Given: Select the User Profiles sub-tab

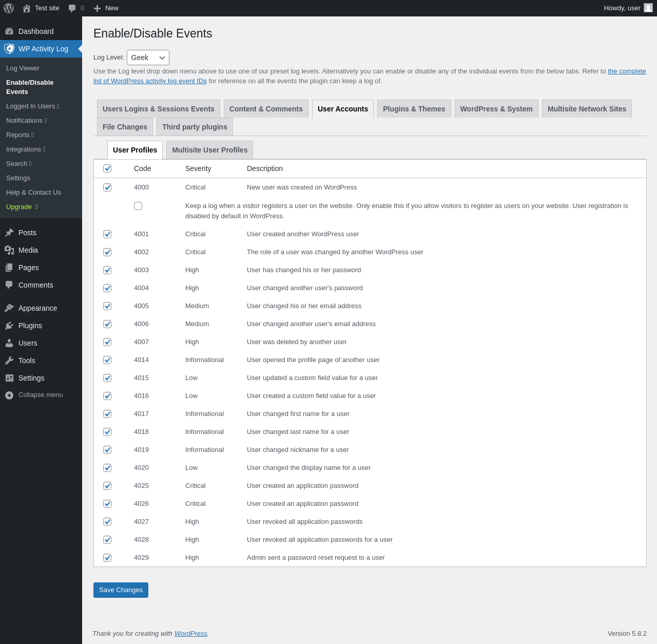Looking at the screenshot, I should [x=135, y=150].
